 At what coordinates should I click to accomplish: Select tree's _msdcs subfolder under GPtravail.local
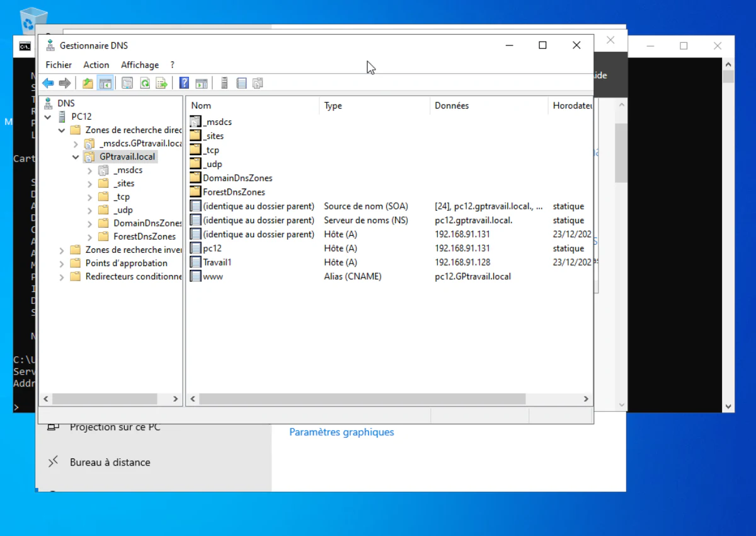(x=128, y=170)
